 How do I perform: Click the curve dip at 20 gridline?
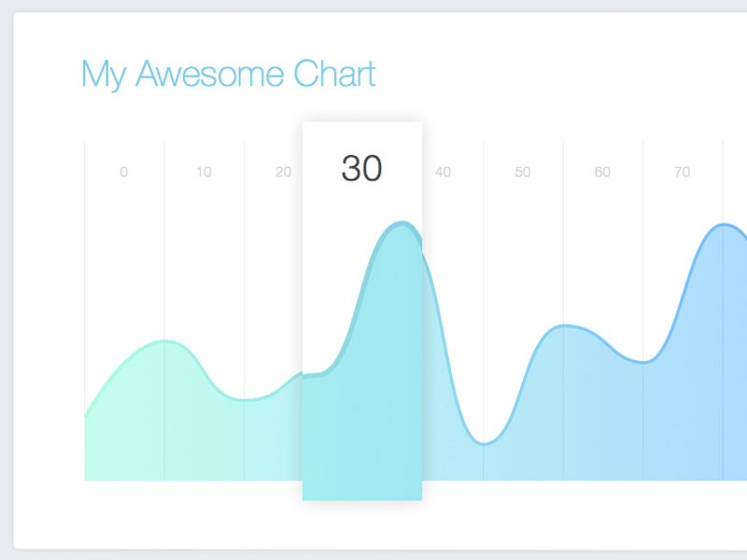coord(245,399)
